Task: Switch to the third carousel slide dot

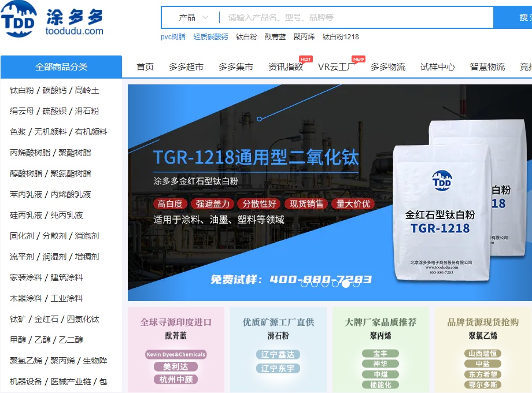Action: (x=325, y=284)
